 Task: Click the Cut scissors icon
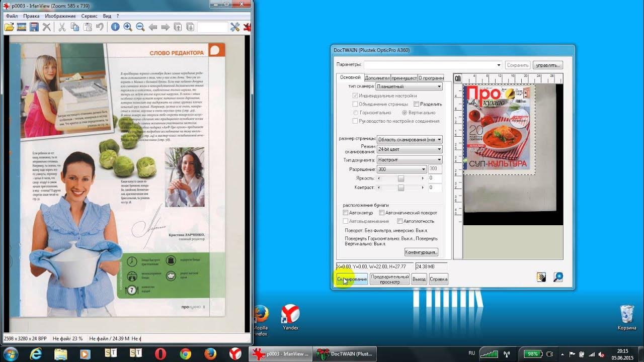point(62,27)
